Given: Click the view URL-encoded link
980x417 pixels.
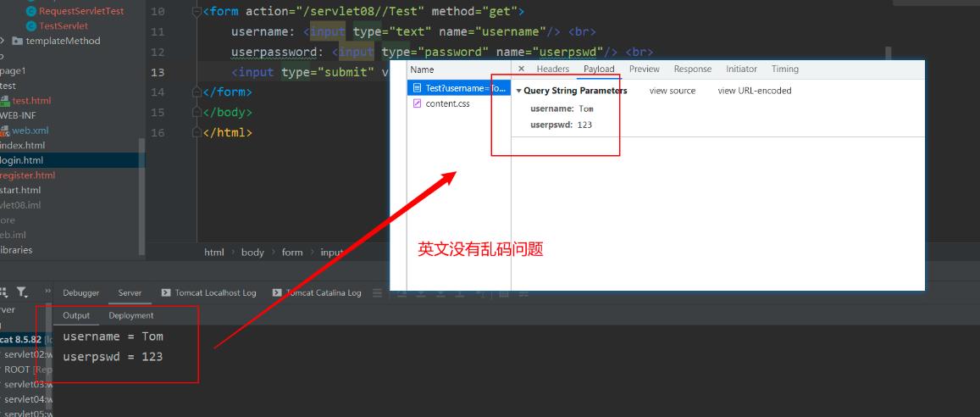Looking at the screenshot, I should pyautogui.click(x=755, y=91).
